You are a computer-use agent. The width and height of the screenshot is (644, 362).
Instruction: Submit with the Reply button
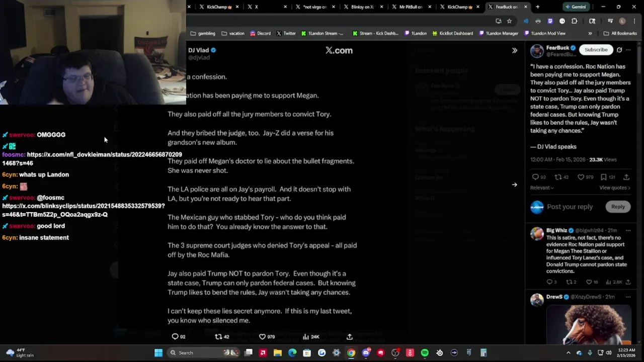(618, 207)
